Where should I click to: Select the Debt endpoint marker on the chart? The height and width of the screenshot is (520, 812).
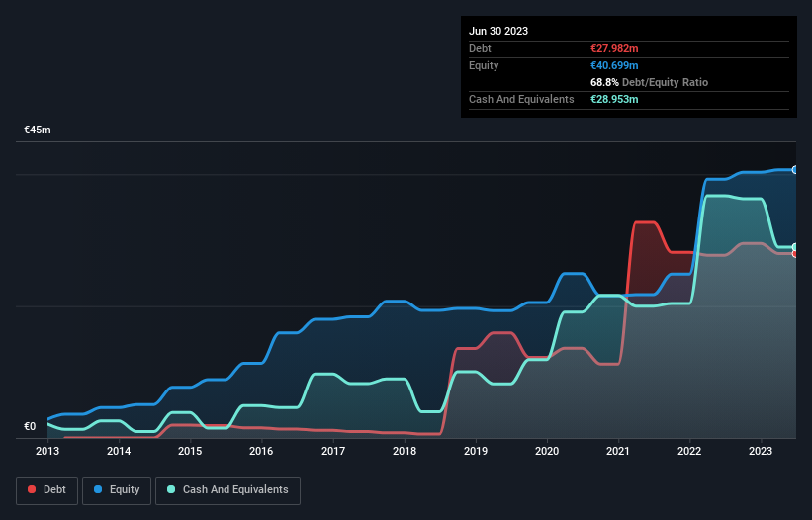795,254
